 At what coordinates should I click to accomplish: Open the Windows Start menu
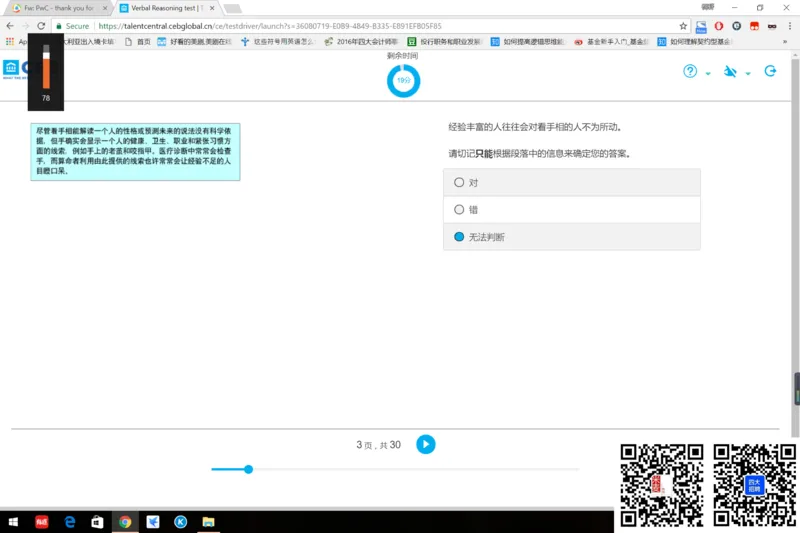[x=13, y=522]
